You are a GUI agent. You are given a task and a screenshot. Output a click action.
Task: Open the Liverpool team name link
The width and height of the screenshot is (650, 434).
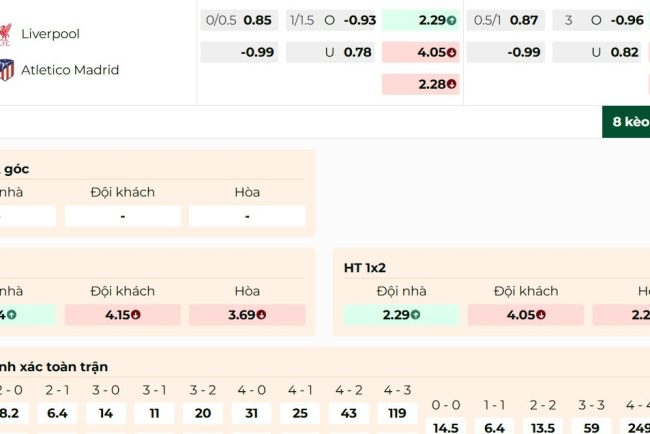pos(50,34)
